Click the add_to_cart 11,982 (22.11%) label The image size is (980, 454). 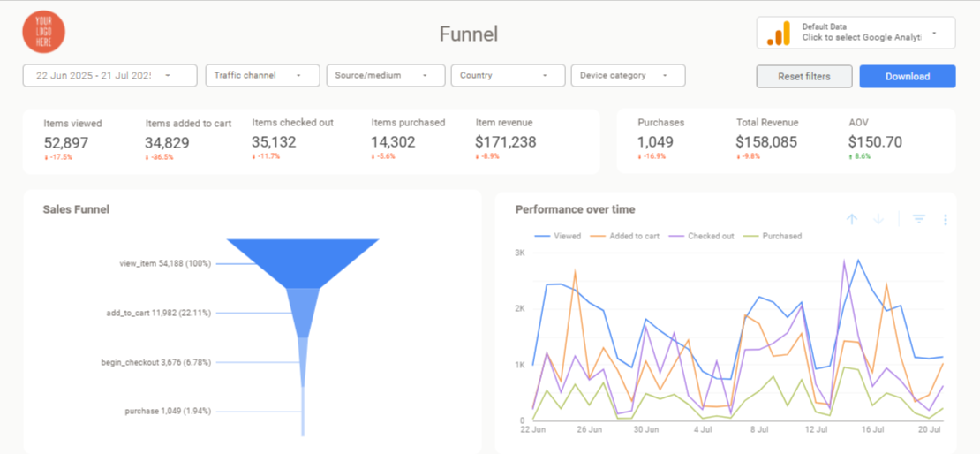[x=159, y=313]
